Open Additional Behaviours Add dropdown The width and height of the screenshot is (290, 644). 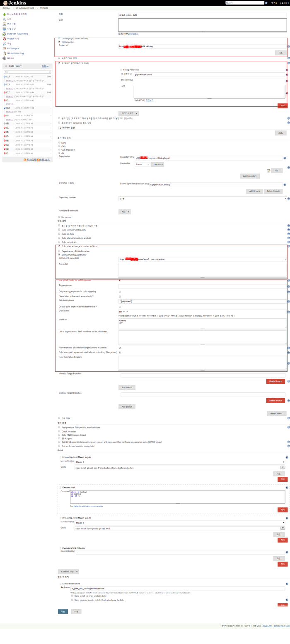(x=125, y=211)
